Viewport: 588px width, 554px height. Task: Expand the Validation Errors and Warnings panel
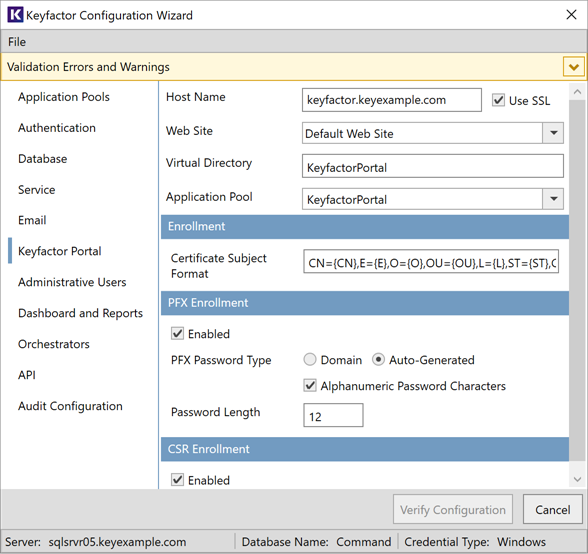573,67
